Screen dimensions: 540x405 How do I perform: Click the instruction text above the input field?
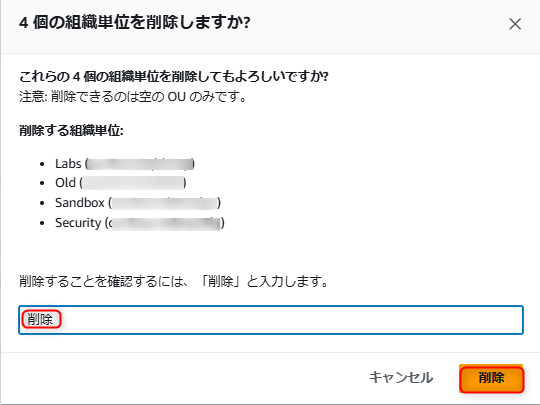tap(174, 281)
